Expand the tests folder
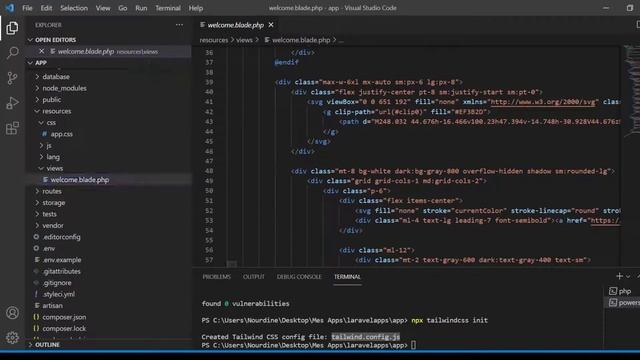This screenshot has width=640, height=360. pyautogui.click(x=49, y=214)
